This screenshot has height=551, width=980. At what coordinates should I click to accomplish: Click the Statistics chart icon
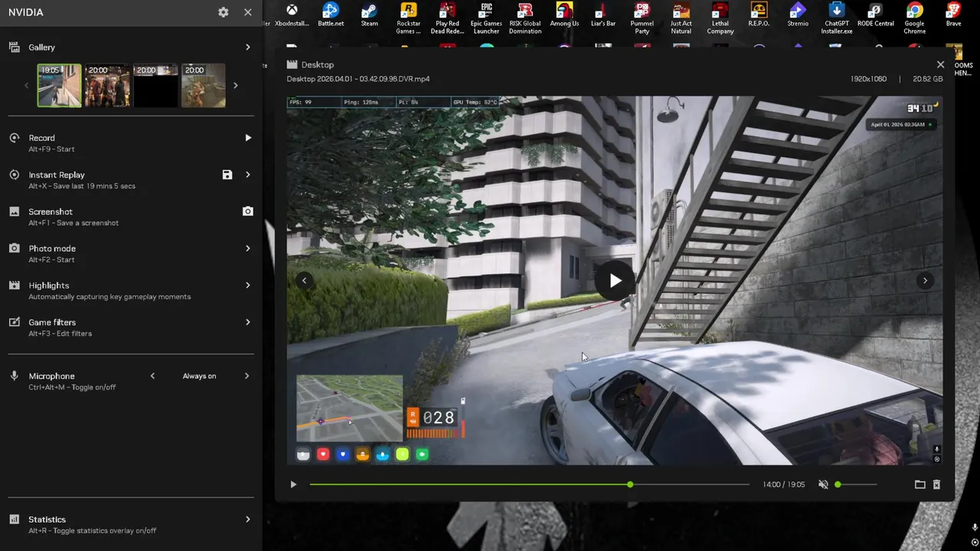[x=14, y=519]
